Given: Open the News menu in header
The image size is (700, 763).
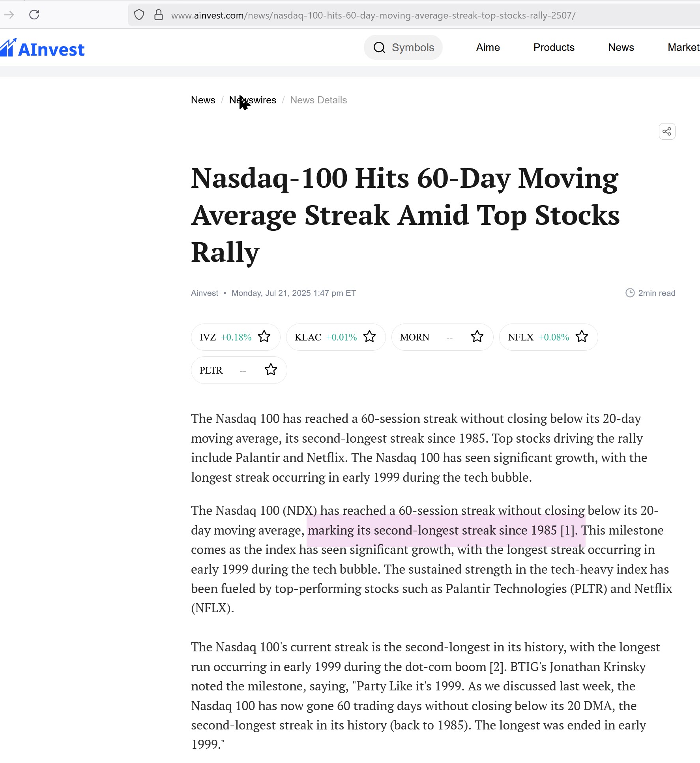Looking at the screenshot, I should click(621, 47).
